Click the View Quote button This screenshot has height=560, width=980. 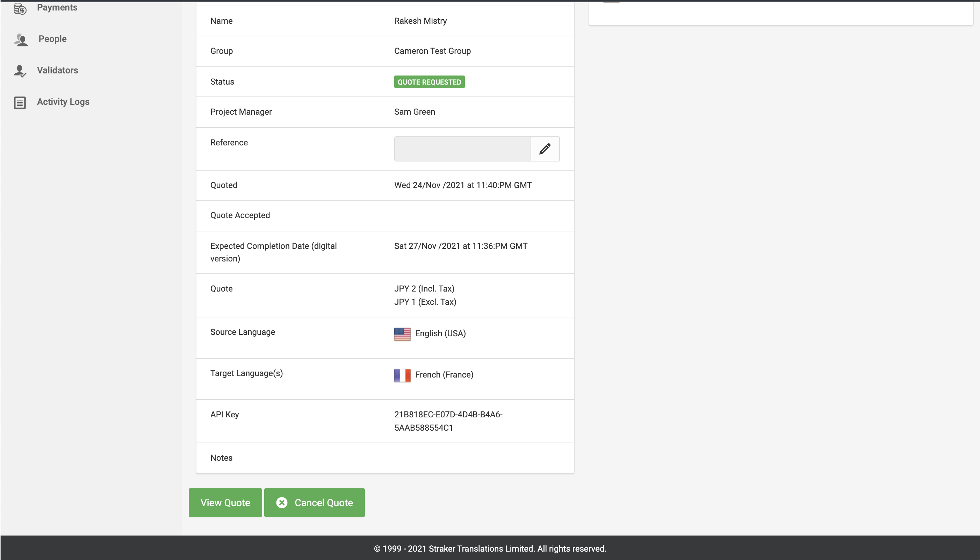coord(225,503)
